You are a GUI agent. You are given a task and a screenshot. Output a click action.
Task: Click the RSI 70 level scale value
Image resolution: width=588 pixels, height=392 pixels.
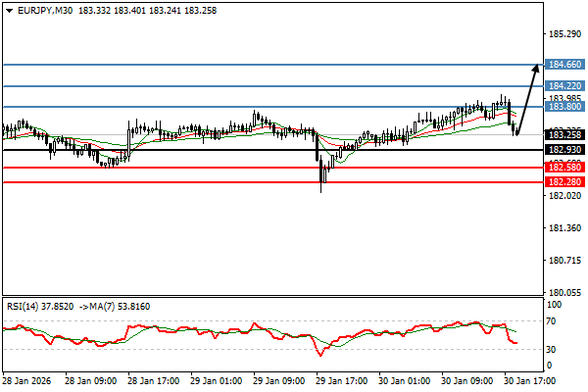[x=554, y=321]
